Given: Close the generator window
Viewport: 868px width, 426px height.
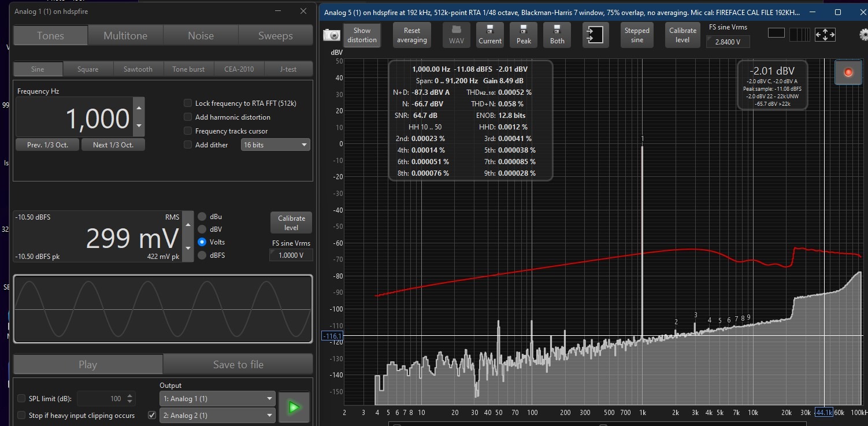Looking at the screenshot, I should [x=303, y=11].
